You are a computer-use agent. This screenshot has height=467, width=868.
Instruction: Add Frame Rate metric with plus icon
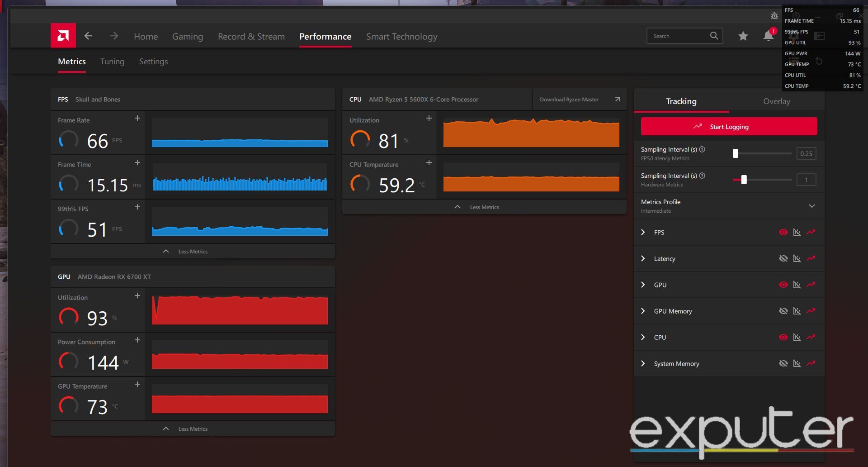point(137,118)
